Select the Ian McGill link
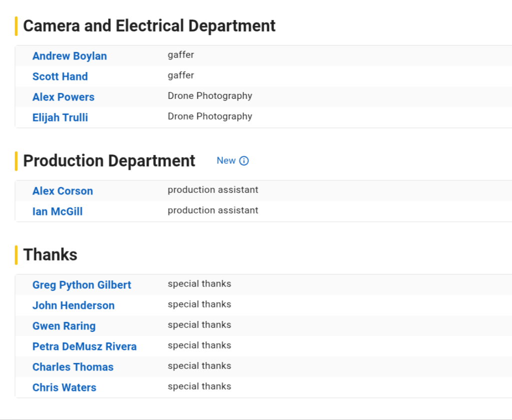Screen dimensions: 512x420 (x=57, y=211)
